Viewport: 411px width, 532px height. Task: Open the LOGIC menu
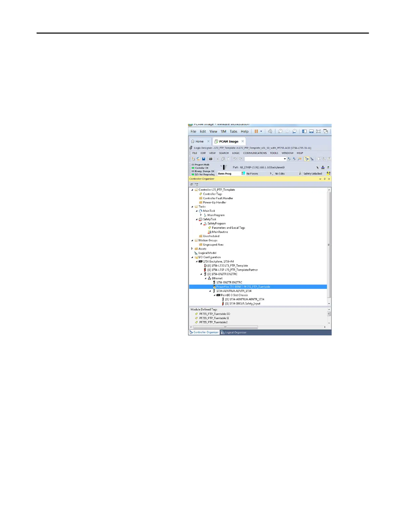tap(236, 153)
